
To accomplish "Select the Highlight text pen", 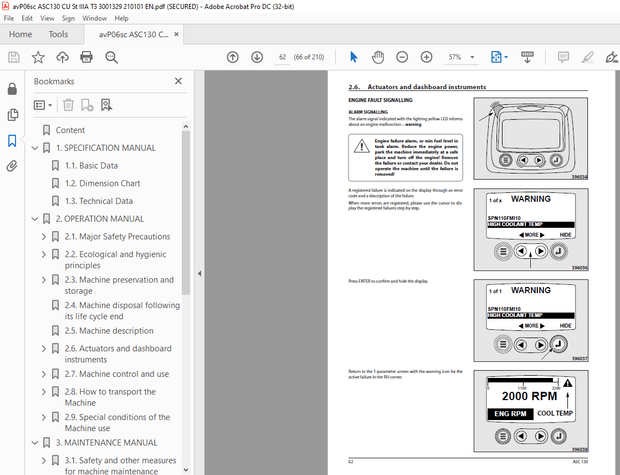I will [x=588, y=57].
